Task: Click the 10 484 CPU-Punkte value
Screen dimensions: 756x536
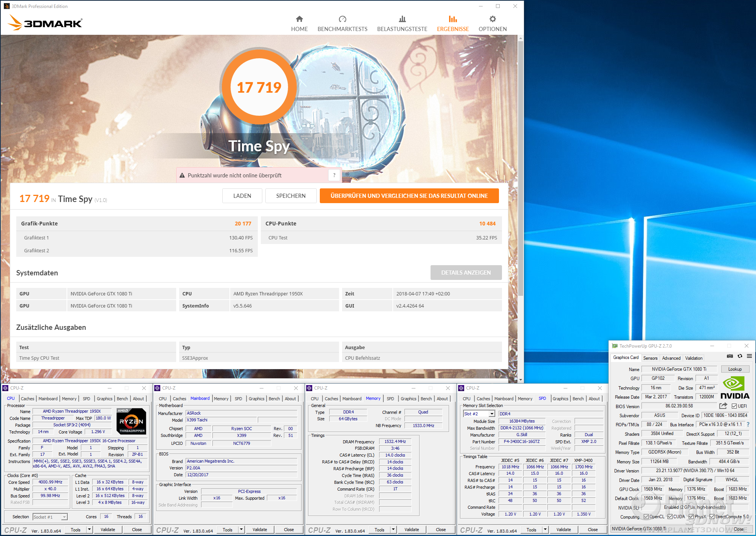Action: (487, 224)
